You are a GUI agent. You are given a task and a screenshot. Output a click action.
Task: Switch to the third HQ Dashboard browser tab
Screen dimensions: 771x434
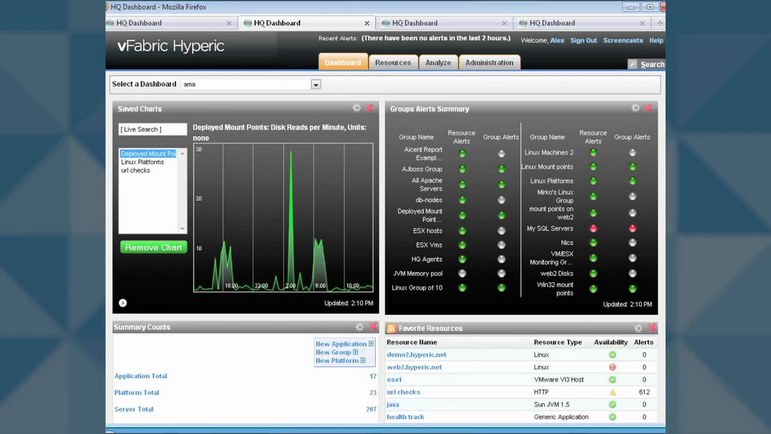445,23
